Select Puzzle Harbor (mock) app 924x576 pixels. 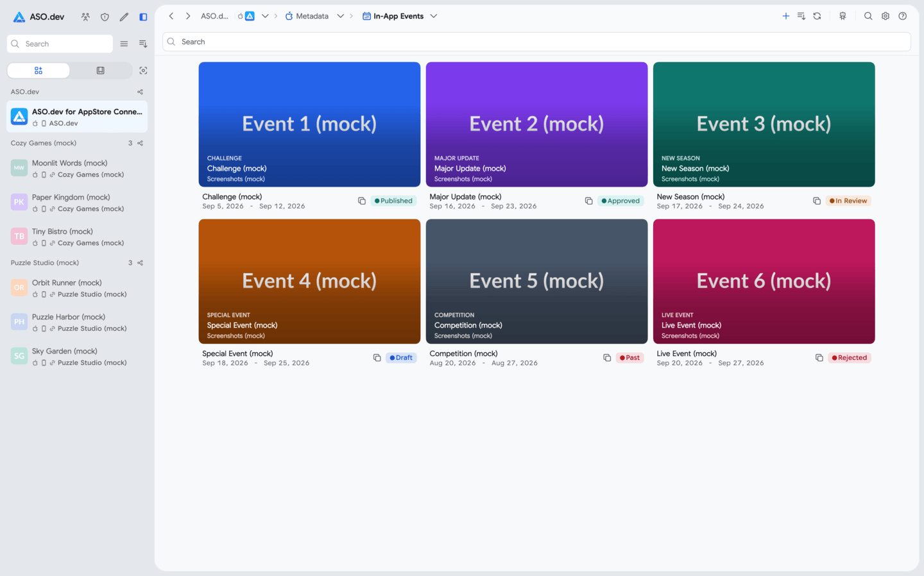(x=77, y=322)
